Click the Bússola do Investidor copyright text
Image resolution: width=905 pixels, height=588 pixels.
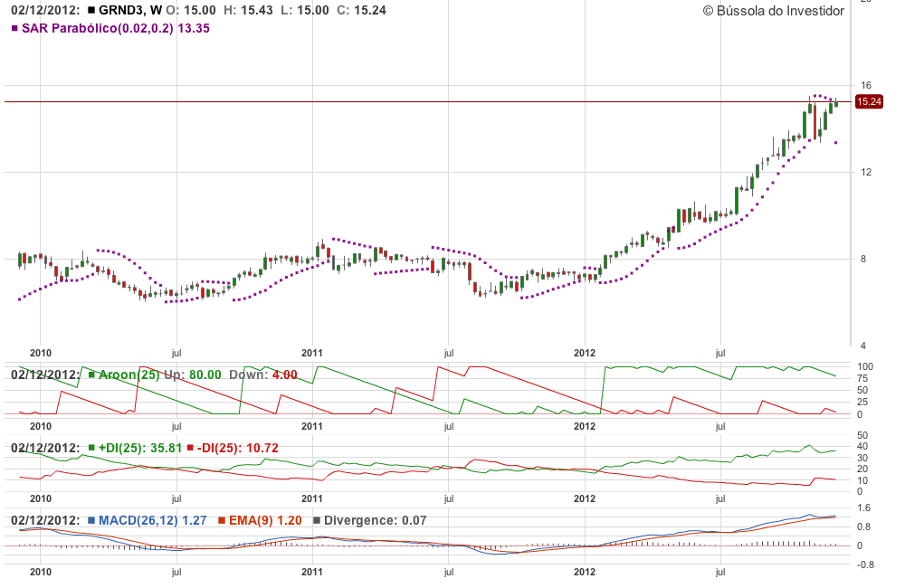[774, 11]
